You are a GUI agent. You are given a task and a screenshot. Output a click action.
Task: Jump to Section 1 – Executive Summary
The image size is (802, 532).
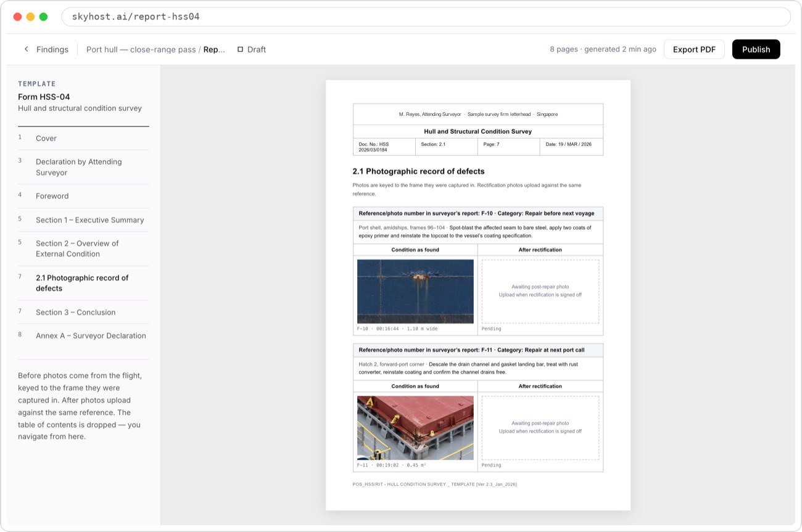pos(83,219)
